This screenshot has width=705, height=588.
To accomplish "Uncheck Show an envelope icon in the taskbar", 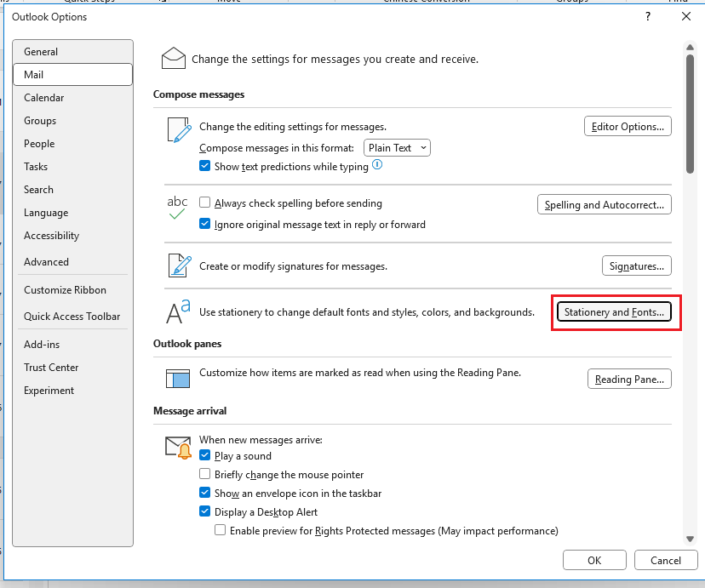I will 204,493.
